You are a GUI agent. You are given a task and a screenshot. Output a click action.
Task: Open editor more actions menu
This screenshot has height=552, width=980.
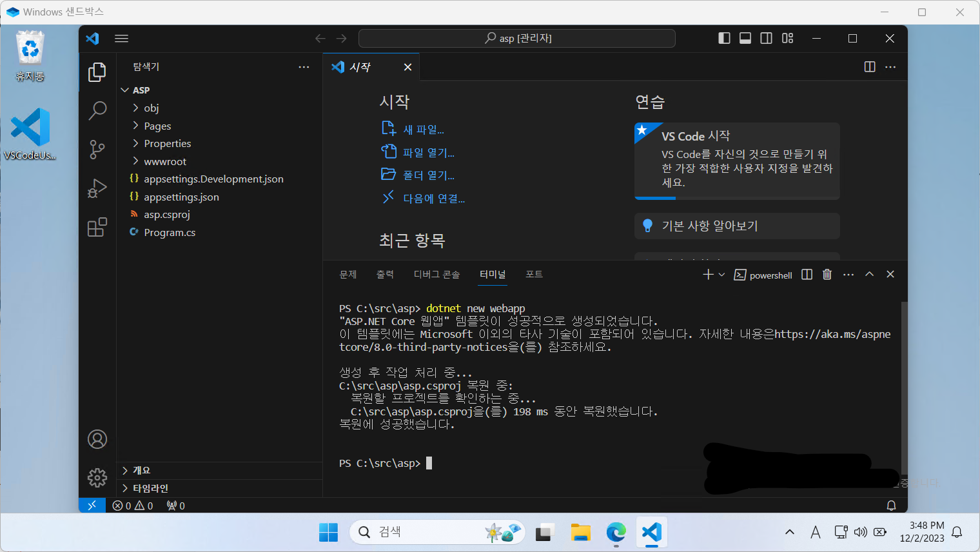(x=890, y=66)
